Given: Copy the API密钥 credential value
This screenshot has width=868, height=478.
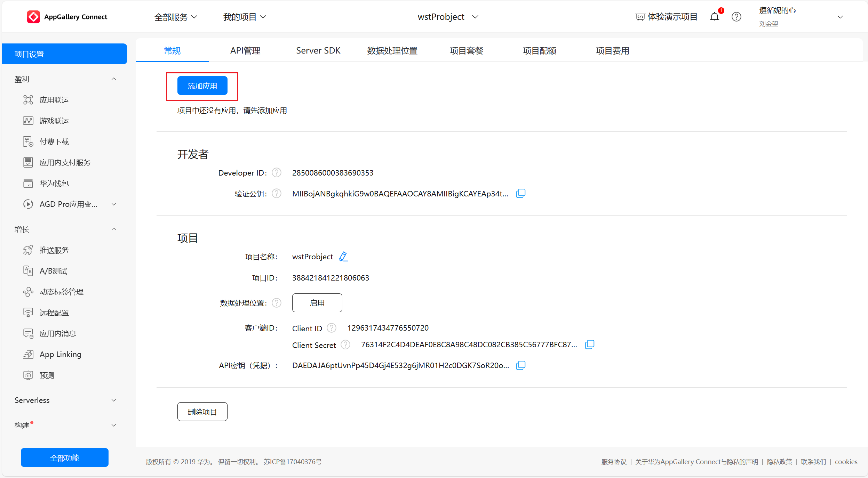Looking at the screenshot, I should tap(521, 365).
